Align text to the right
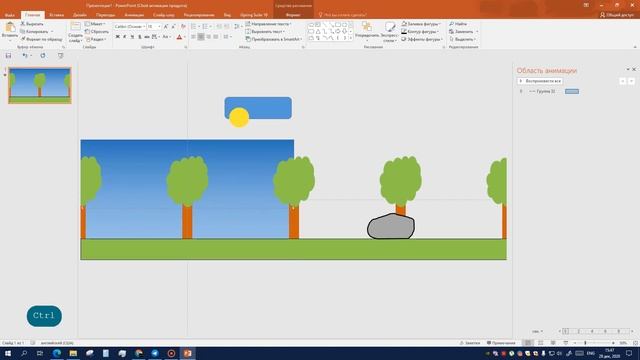 coord(209,37)
